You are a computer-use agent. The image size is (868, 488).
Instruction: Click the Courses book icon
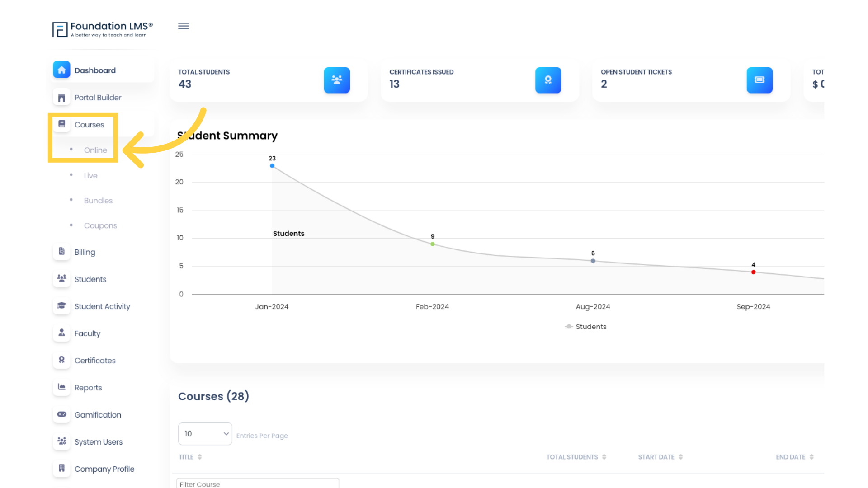click(62, 123)
